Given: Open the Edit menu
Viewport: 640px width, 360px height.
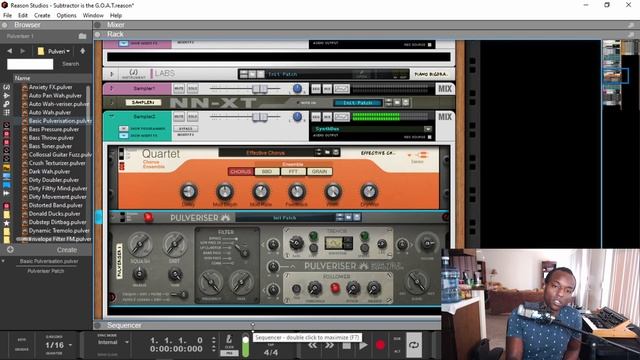Looking at the screenshot, I should point(23,16).
